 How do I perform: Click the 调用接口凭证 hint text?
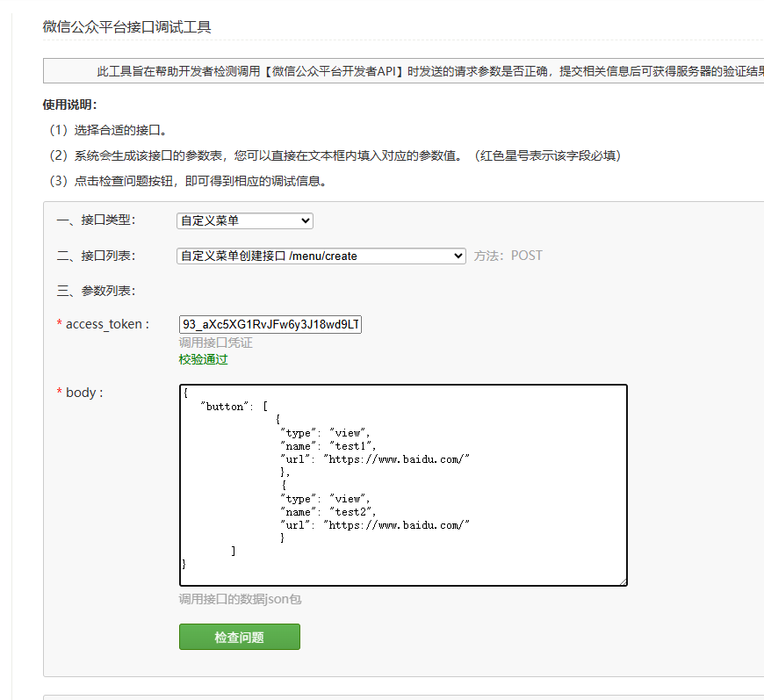[x=215, y=343]
